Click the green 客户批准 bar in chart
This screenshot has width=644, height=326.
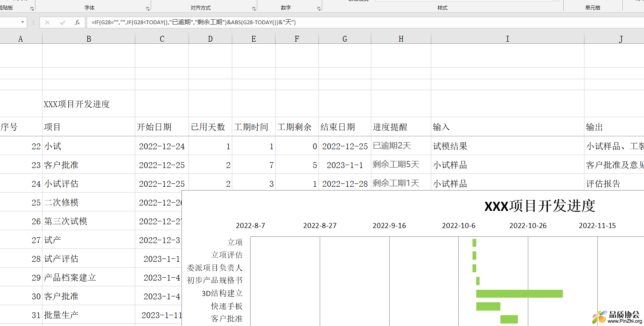tap(509, 319)
